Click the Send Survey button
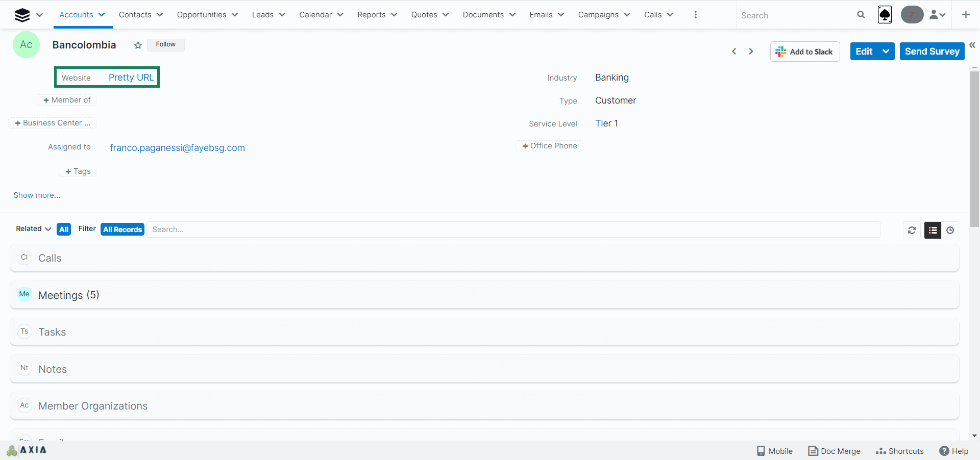980x460 pixels. tap(932, 52)
